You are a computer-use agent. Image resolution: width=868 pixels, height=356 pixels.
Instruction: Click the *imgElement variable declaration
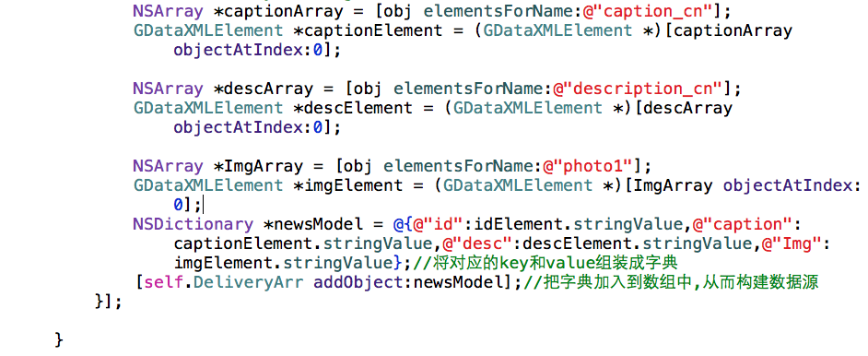point(347,185)
